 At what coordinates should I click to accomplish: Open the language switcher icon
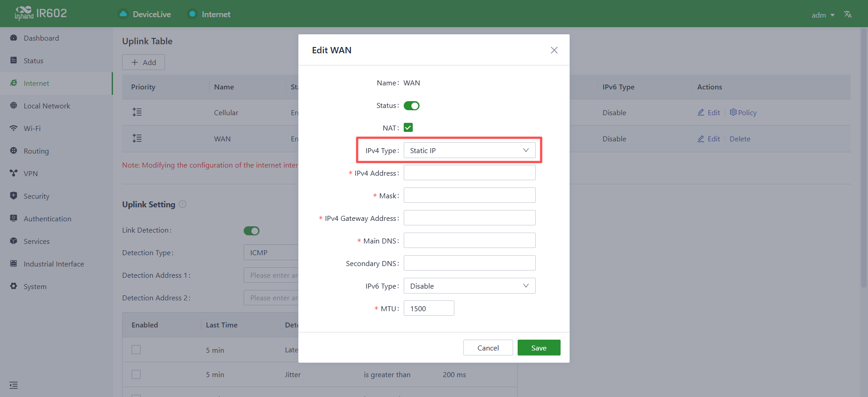tap(848, 14)
